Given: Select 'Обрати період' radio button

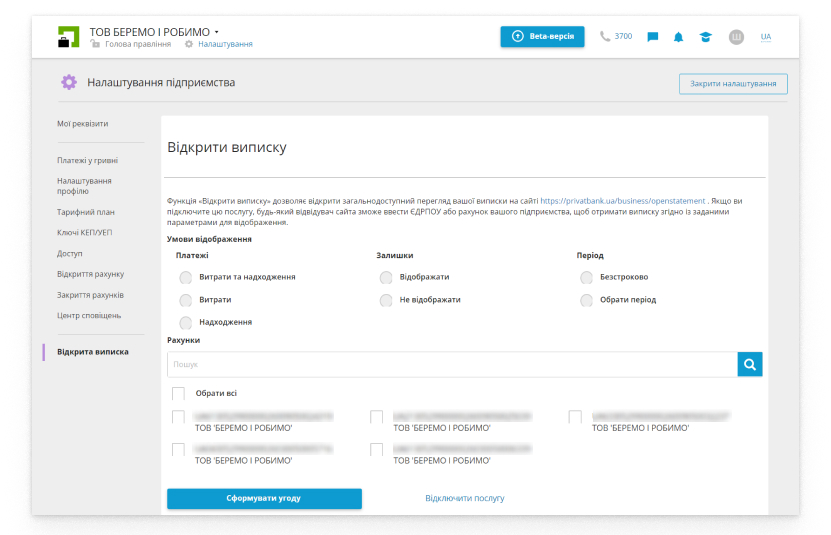Looking at the screenshot, I should click(x=587, y=300).
